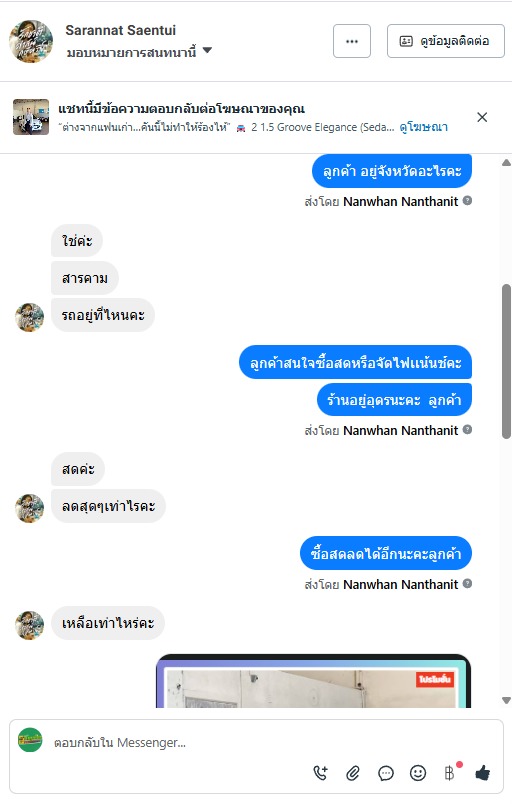
Task: Click the chat scrollbar up arrow
Action: click(506, 163)
